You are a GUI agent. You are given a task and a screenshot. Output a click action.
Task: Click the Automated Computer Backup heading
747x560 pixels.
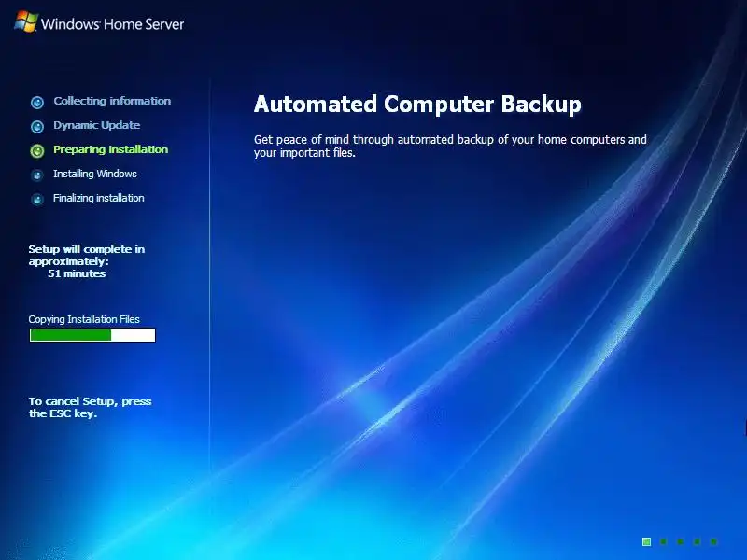point(417,105)
